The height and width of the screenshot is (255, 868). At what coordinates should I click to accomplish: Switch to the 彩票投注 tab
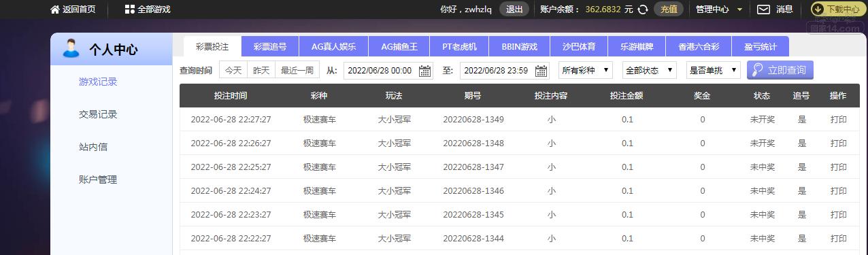point(212,47)
